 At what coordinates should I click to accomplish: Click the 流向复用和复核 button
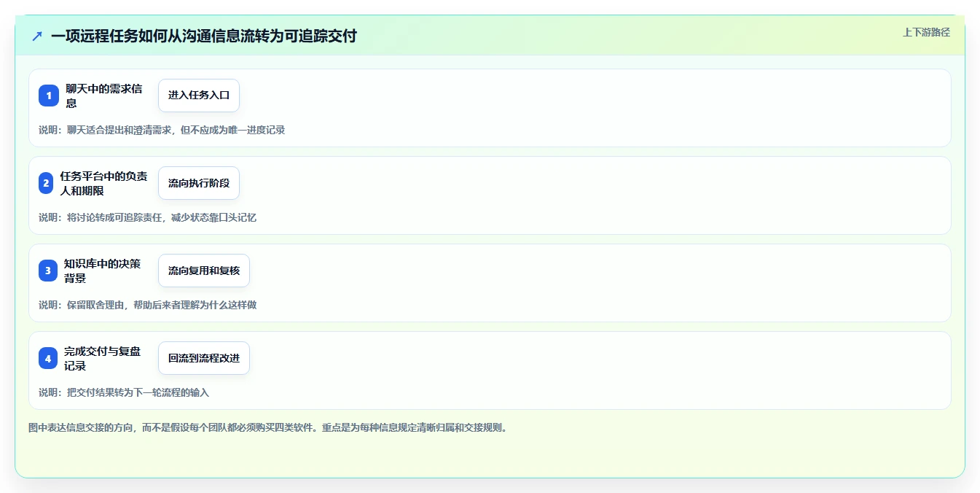[204, 271]
